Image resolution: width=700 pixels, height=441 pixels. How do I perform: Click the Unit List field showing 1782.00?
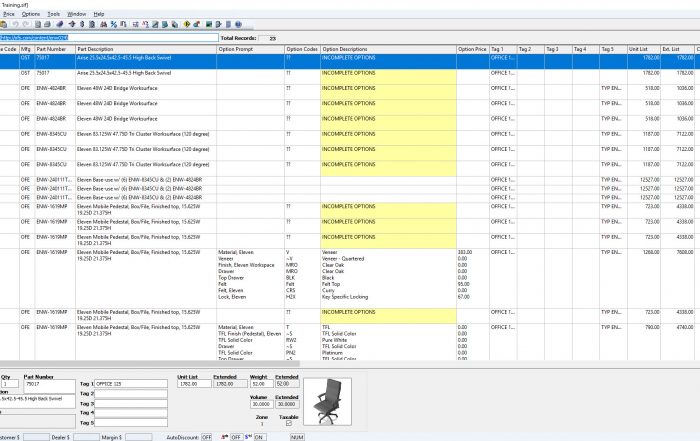(194, 384)
